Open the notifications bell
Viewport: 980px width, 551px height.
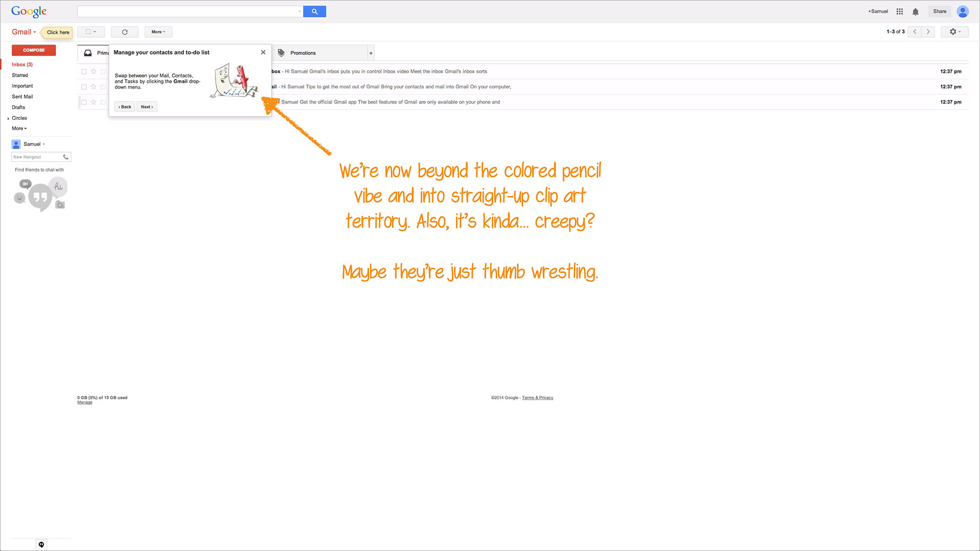(915, 12)
